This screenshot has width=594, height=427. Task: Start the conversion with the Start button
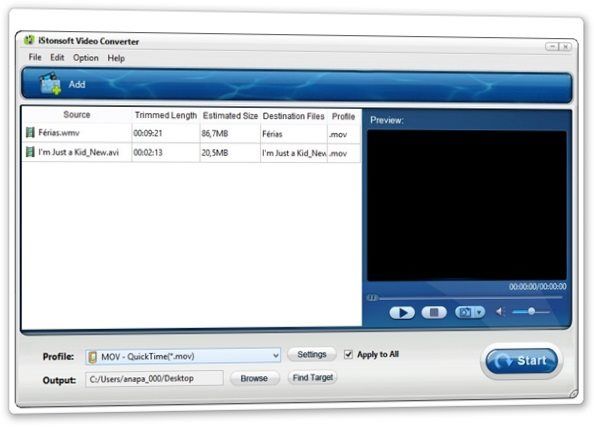coord(522,361)
